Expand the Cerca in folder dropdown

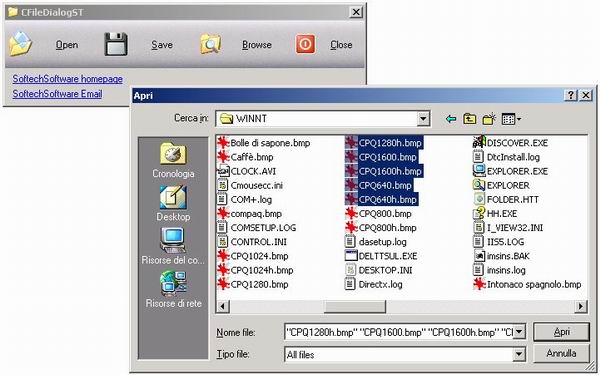point(423,119)
